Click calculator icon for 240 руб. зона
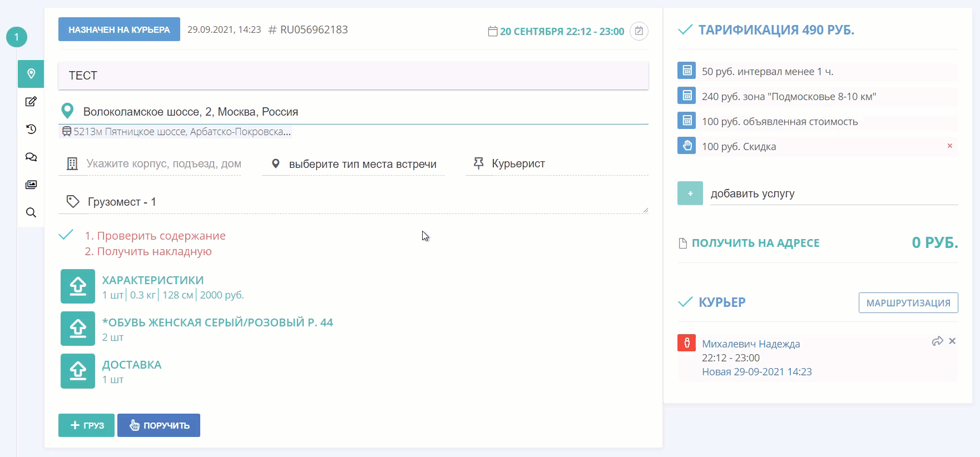The image size is (980, 457). click(x=687, y=96)
